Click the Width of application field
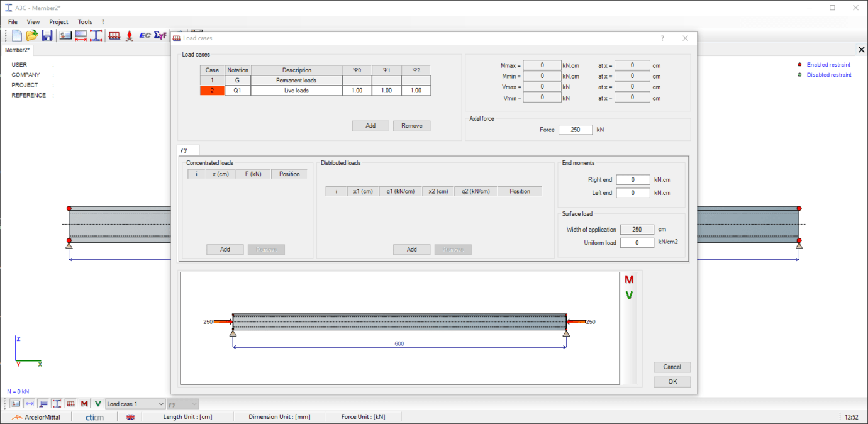This screenshot has width=868, height=424. [637, 230]
